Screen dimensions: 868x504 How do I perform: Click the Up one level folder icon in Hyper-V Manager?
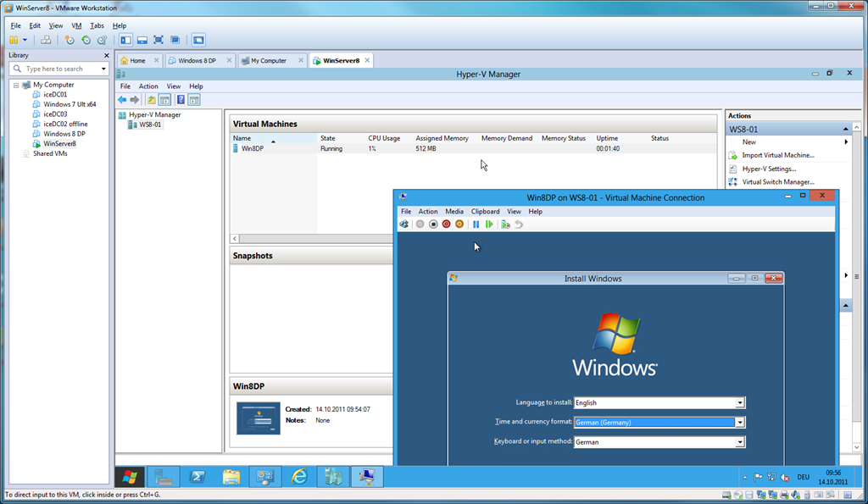point(151,100)
